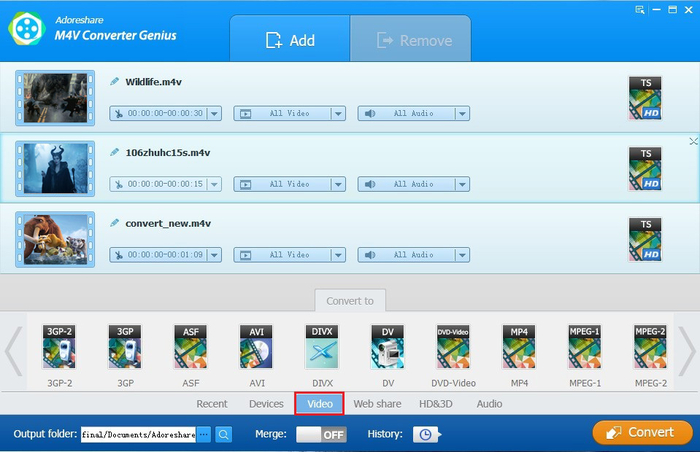Rename Wildlife.m4v using its pencil icon
Screen dimensions: 700x452
[115, 81]
